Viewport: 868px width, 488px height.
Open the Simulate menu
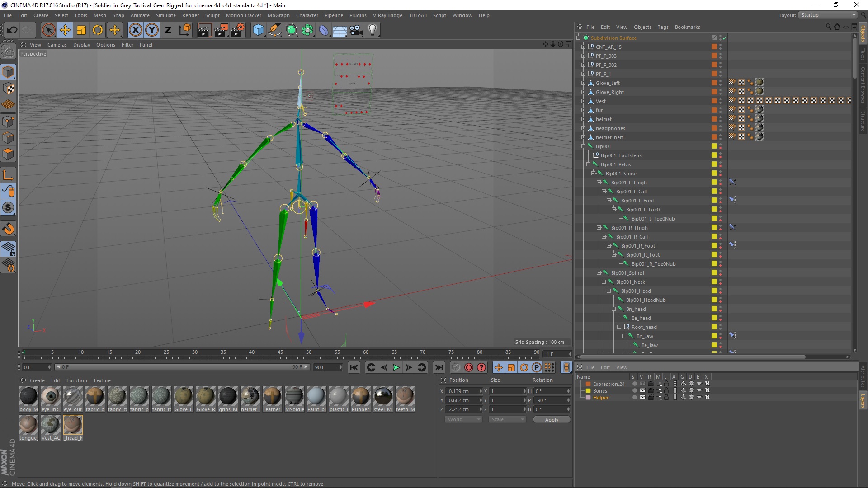pos(166,15)
